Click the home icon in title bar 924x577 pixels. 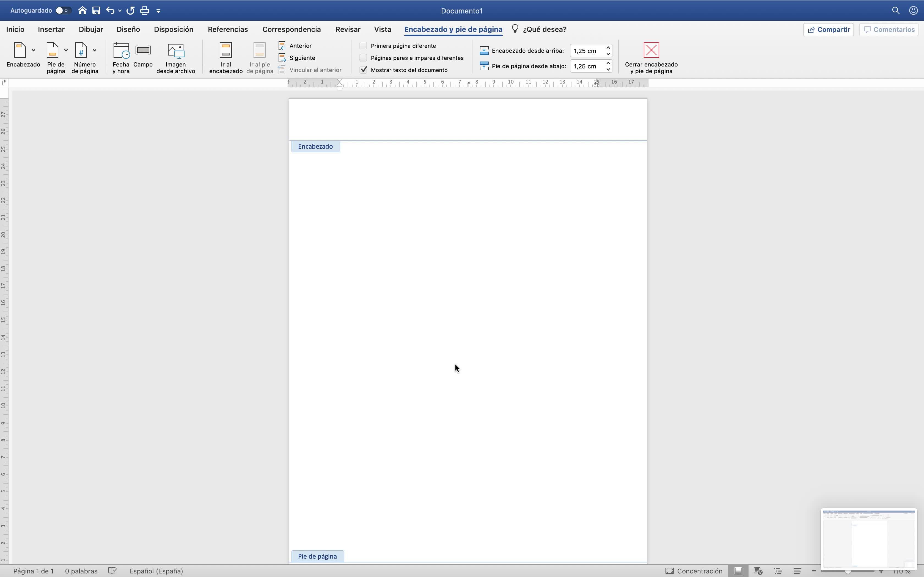(x=82, y=11)
